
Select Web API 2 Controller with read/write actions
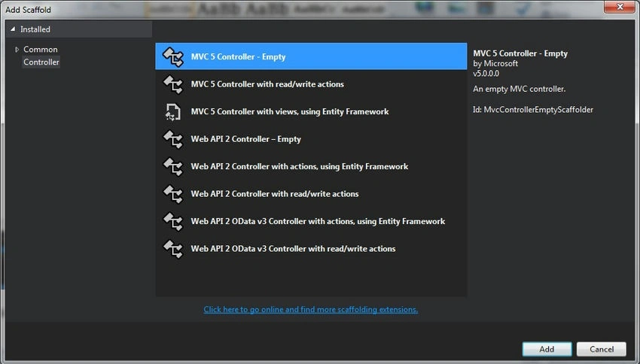pyautogui.click(x=311, y=193)
